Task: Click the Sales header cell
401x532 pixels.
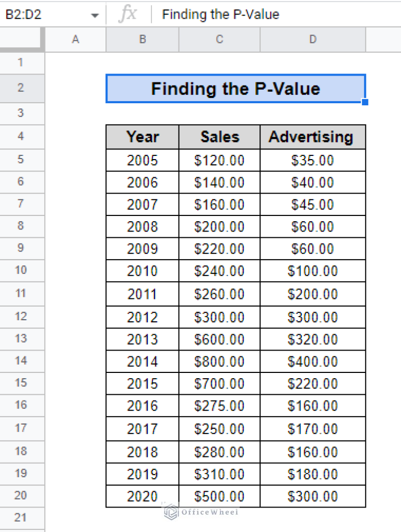Action: 219,137
